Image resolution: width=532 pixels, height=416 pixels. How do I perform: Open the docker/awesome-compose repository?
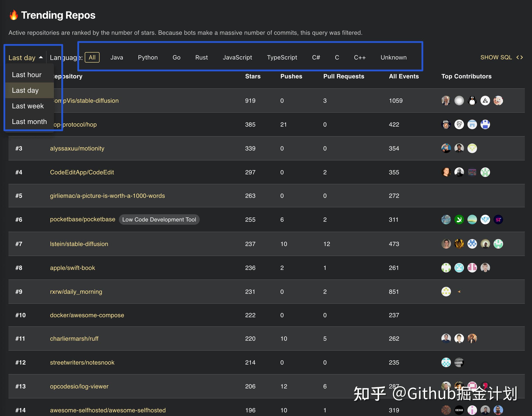pos(87,315)
